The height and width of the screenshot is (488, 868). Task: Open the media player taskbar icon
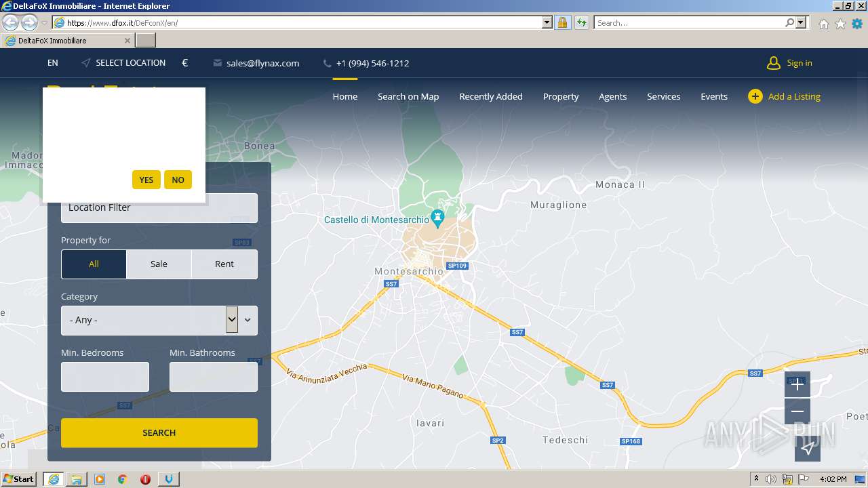pyautogui.click(x=100, y=479)
